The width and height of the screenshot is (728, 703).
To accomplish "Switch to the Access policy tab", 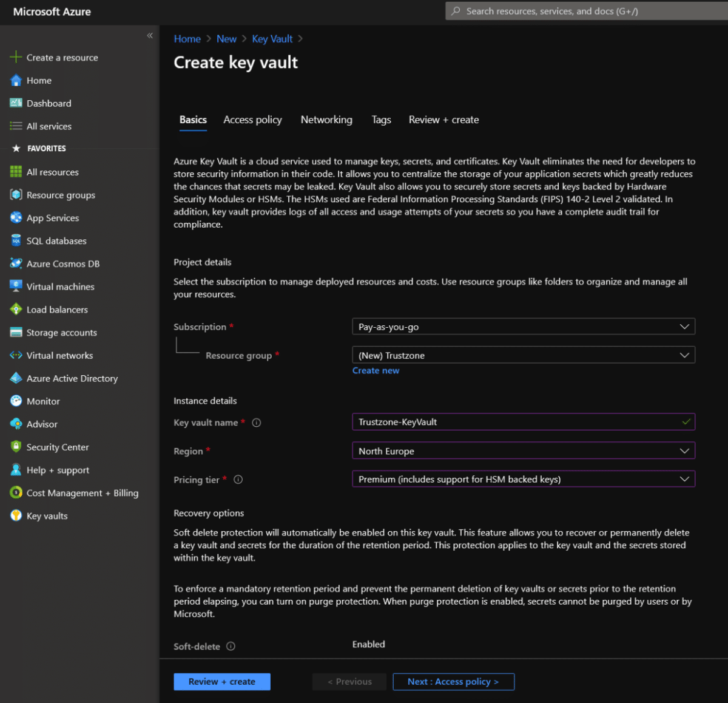I will click(252, 120).
